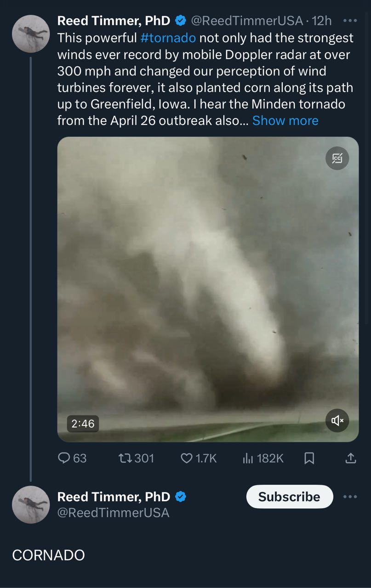Open Reed Timmer, PhD name in reply
The height and width of the screenshot is (588, 371).
tap(114, 497)
